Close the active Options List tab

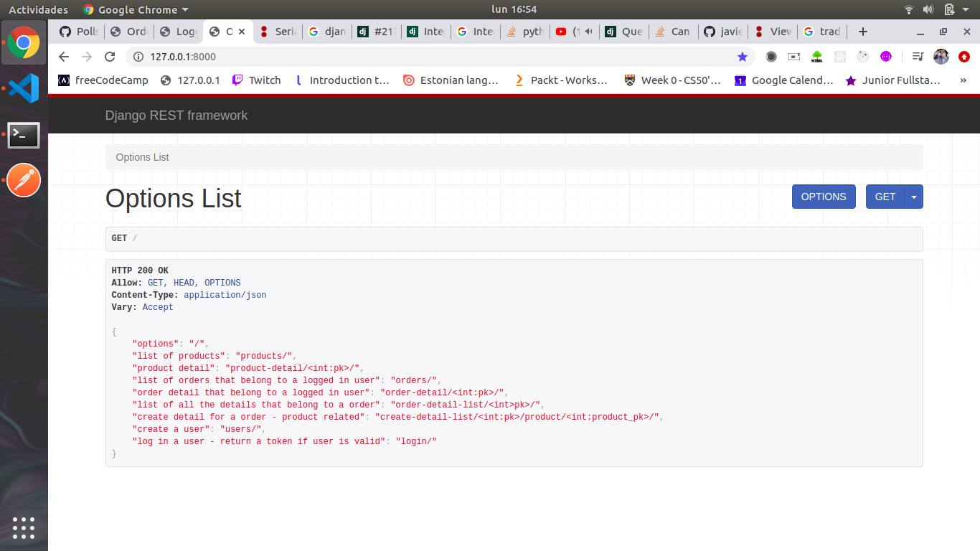tap(242, 32)
